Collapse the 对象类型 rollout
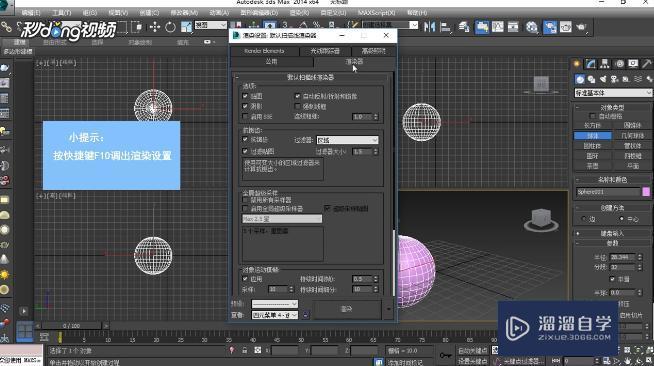The width and height of the screenshot is (654, 366). tap(612, 107)
